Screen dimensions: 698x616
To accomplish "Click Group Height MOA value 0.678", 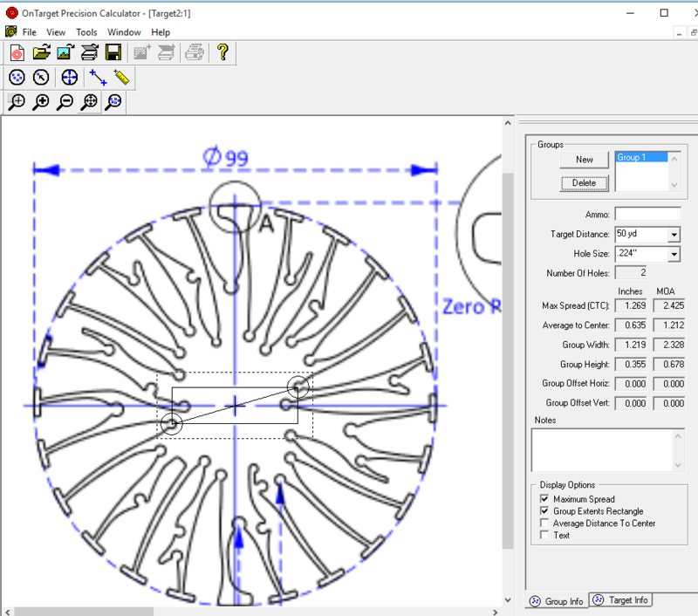I will coord(669,365).
